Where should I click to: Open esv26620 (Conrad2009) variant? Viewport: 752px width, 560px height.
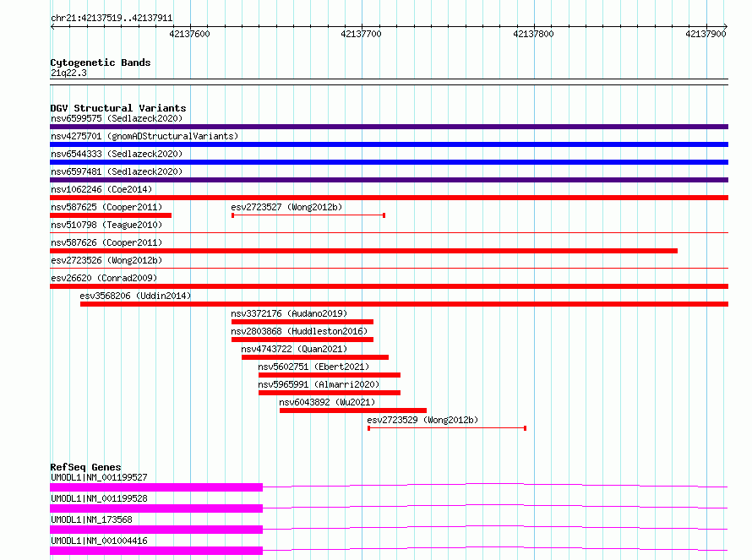click(104, 278)
